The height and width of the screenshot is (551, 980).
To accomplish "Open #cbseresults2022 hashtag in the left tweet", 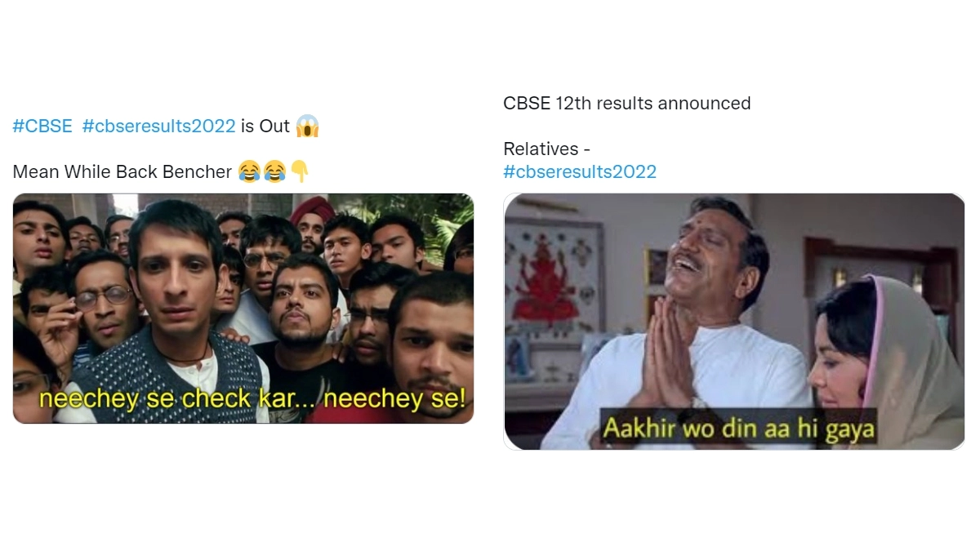I will [158, 127].
